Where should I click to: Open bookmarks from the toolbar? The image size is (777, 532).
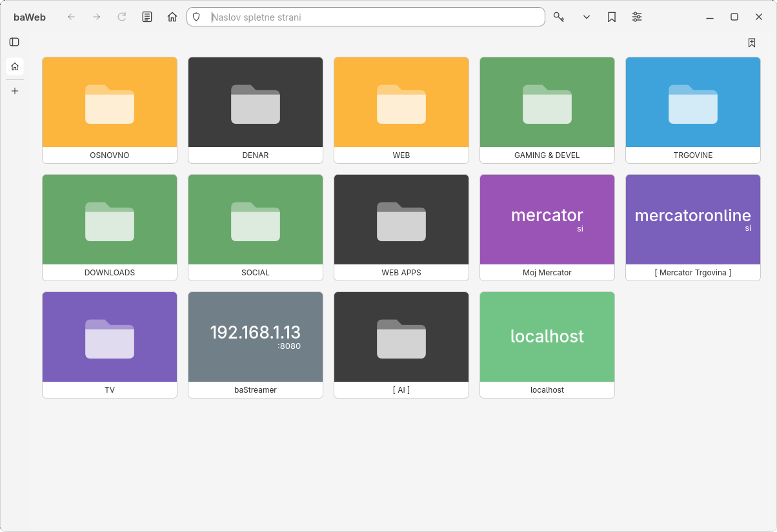coord(612,17)
